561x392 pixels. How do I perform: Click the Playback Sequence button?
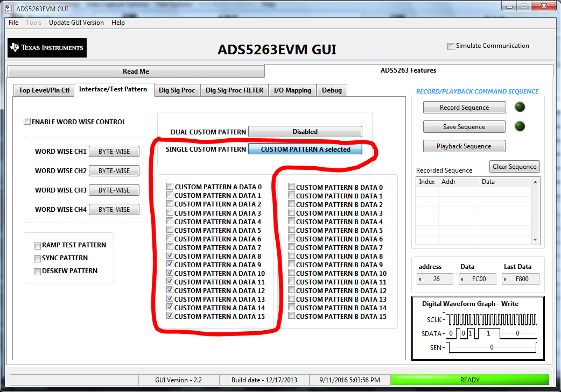point(465,146)
